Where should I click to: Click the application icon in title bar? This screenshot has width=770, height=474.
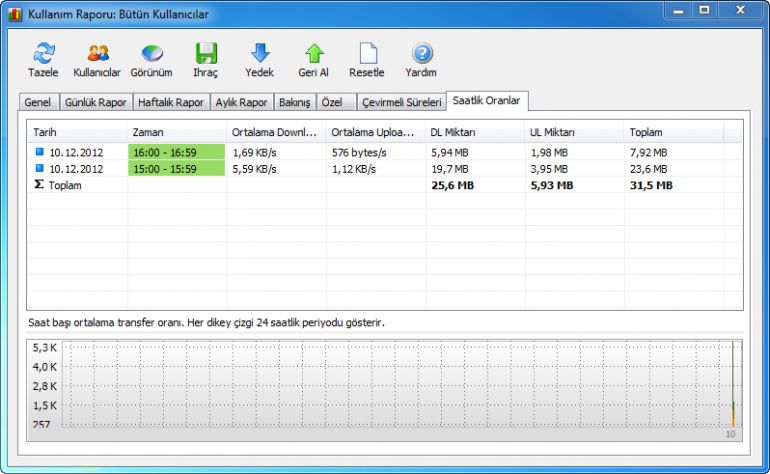tap(15, 12)
